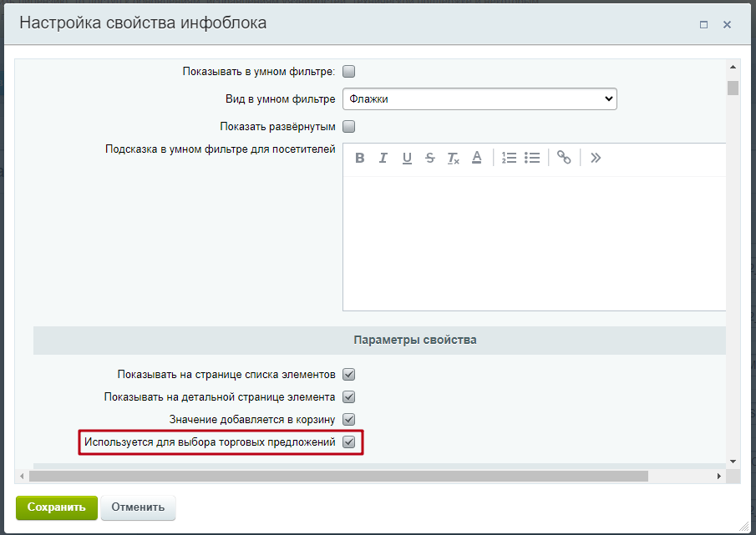Image resolution: width=756 pixels, height=535 pixels.
Task: Insert numbered list in hint editor
Action: click(x=509, y=158)
